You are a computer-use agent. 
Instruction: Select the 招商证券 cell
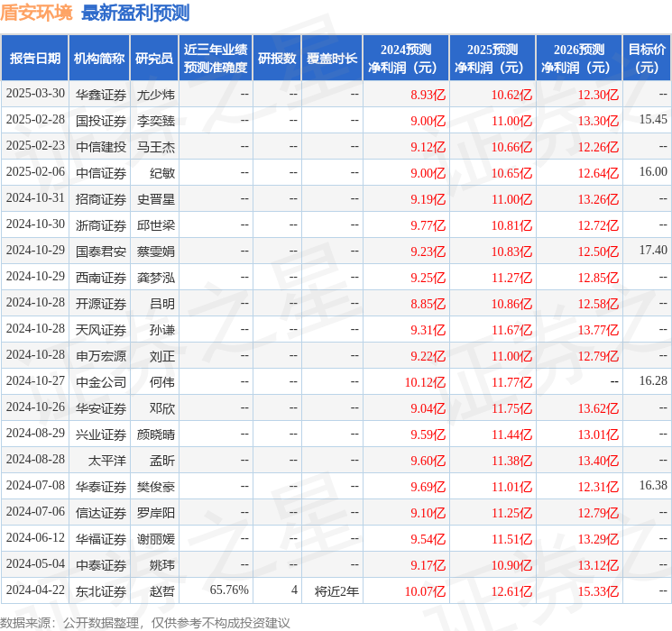pyautogui.click(x=101, y=199)
